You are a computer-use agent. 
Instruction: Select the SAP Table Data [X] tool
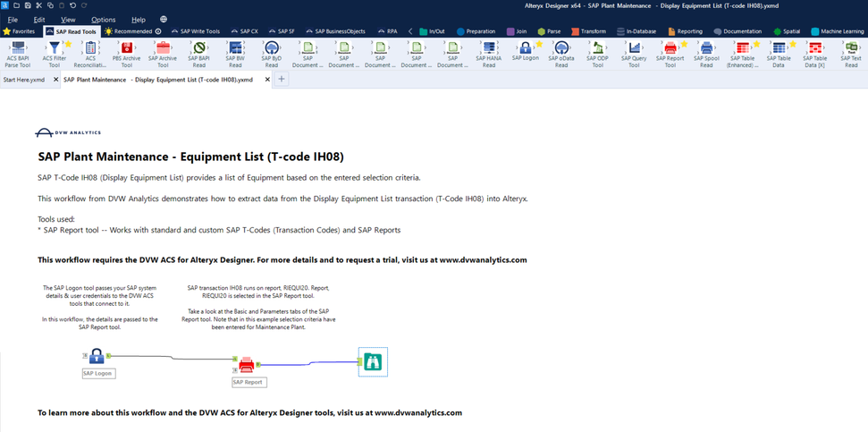click(815, 55)
